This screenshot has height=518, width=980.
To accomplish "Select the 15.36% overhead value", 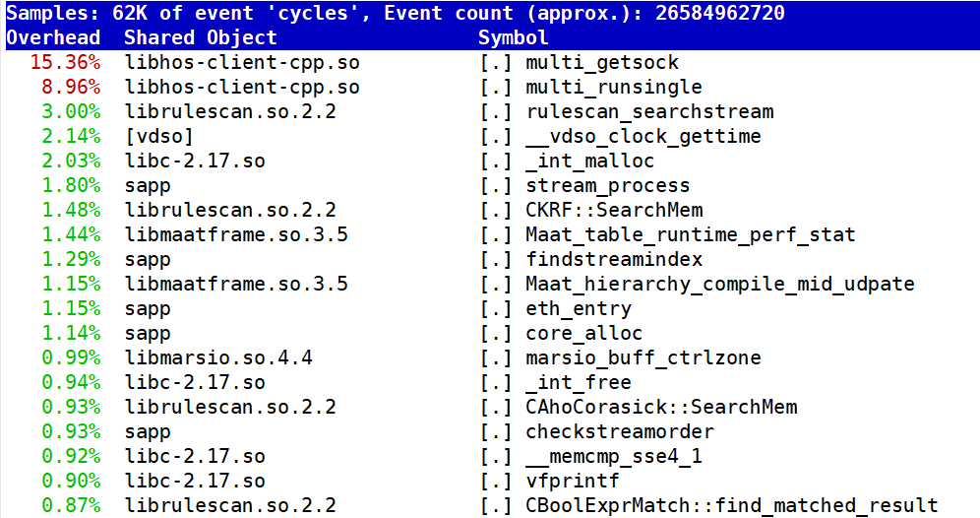I will (x=65, y=63).
